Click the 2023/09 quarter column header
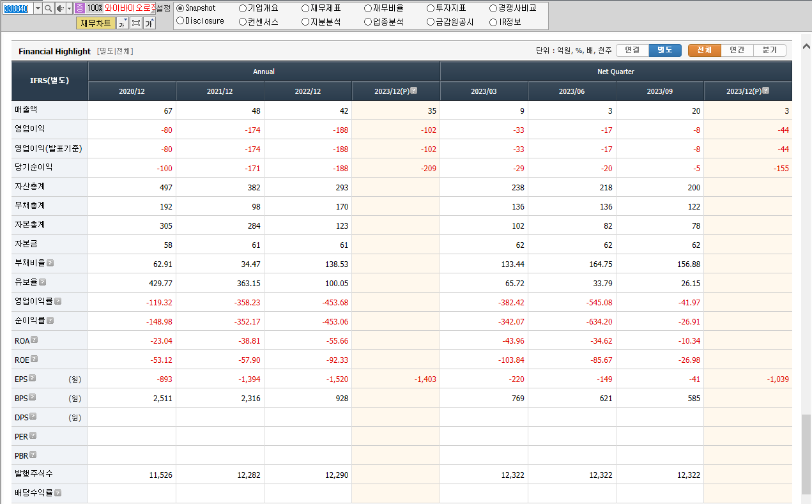 (660, 91)
